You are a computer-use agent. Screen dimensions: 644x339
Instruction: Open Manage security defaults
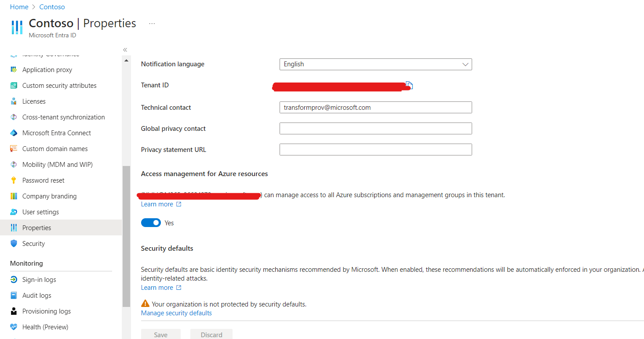point(176,313)
